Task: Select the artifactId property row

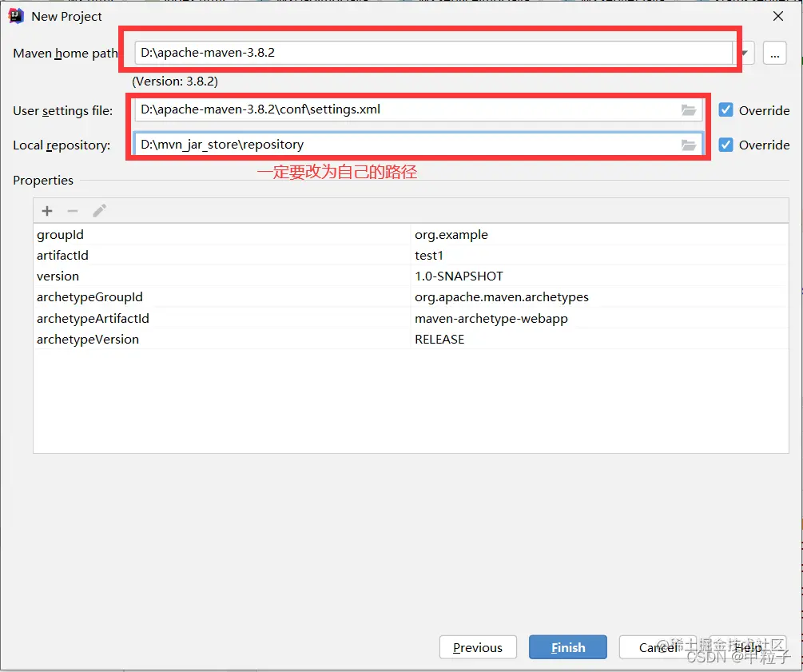Action: [411, 255]
